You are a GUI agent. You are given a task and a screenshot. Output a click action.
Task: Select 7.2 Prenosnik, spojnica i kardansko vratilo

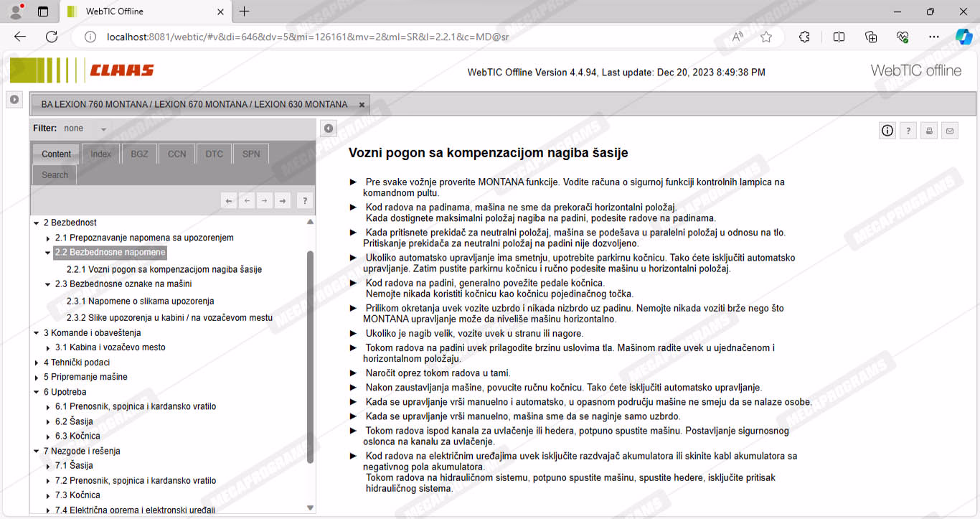click(x=136, y=481)
